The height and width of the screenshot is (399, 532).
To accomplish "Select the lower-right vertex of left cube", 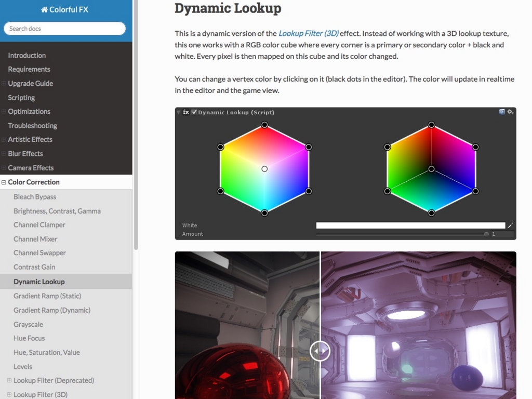I will [x=309, y=191].
